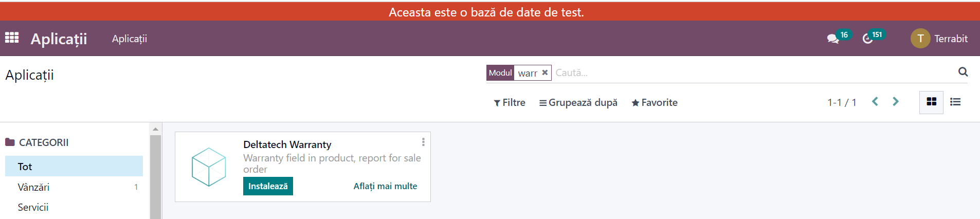Switch to Kanban view
Viewport: 980px width, 219px height.
(x=931, y=102)
